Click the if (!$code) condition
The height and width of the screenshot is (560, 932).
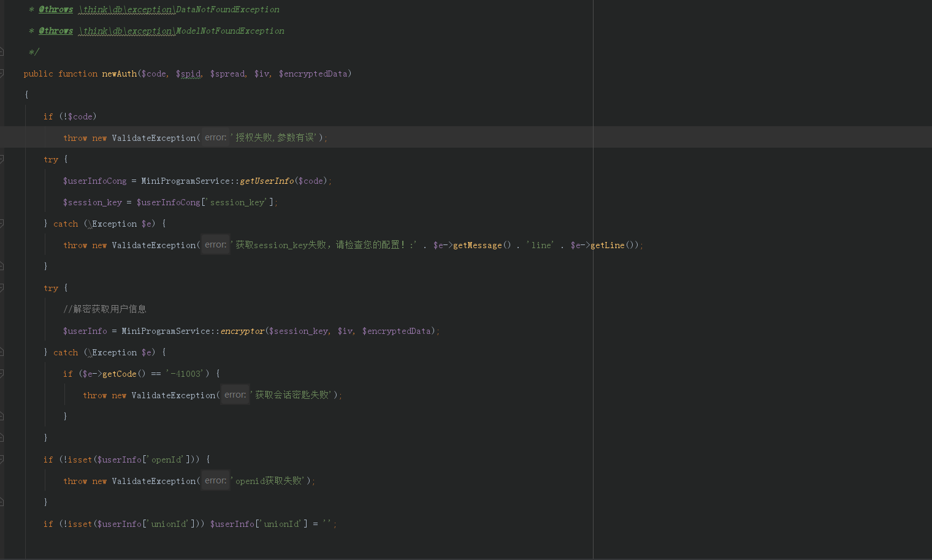pyautogui.click(x=70, y=116)
